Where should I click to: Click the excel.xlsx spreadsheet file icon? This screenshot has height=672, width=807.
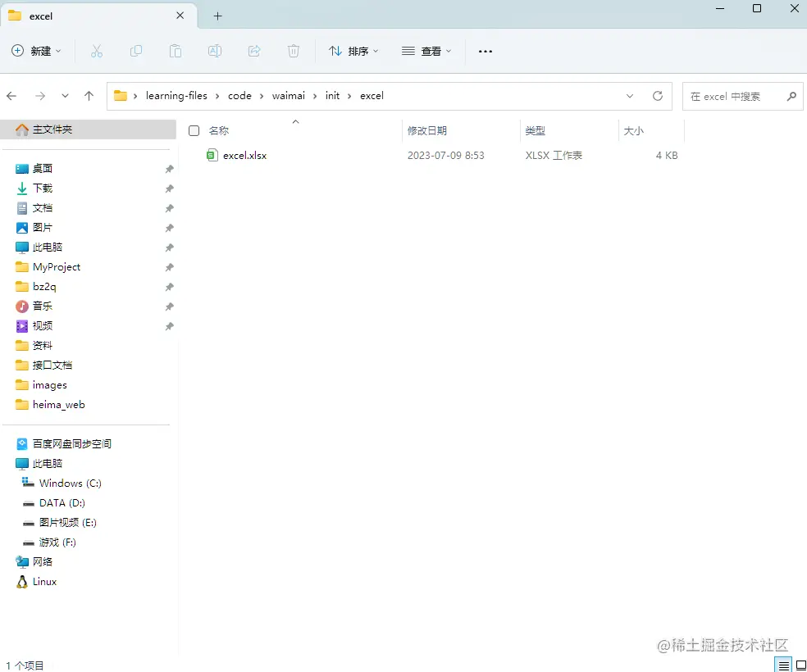click(x=212, y=155)
